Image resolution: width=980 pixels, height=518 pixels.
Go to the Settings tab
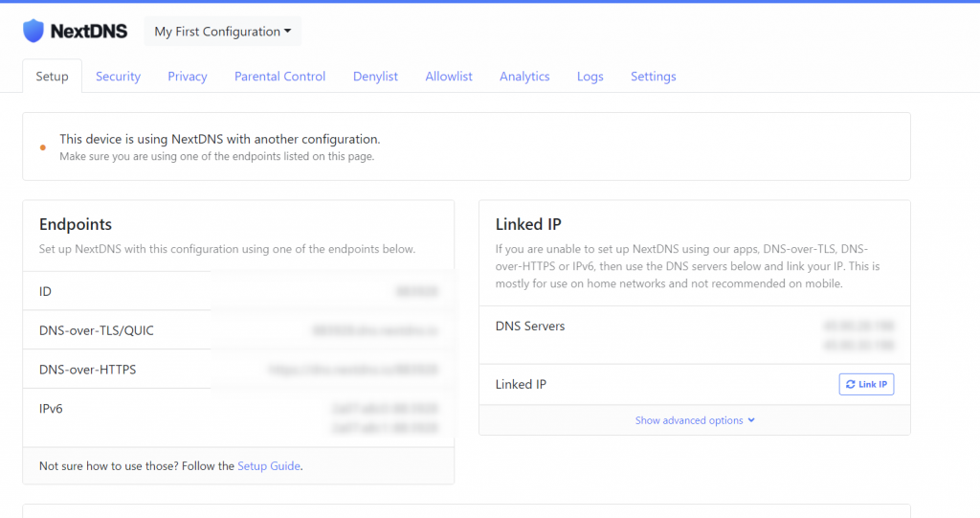point(653,77)
